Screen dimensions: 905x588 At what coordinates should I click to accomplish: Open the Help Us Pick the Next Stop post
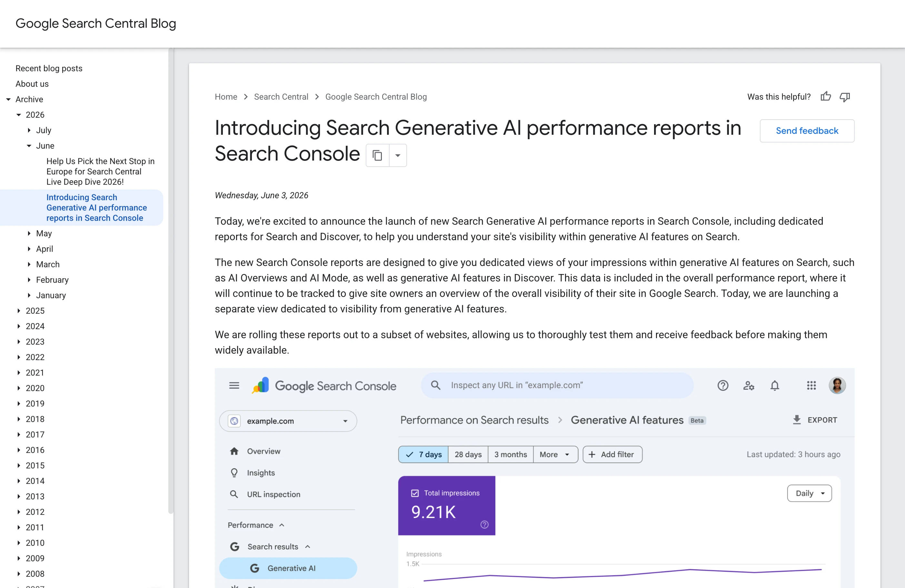(x=100, y=171)
